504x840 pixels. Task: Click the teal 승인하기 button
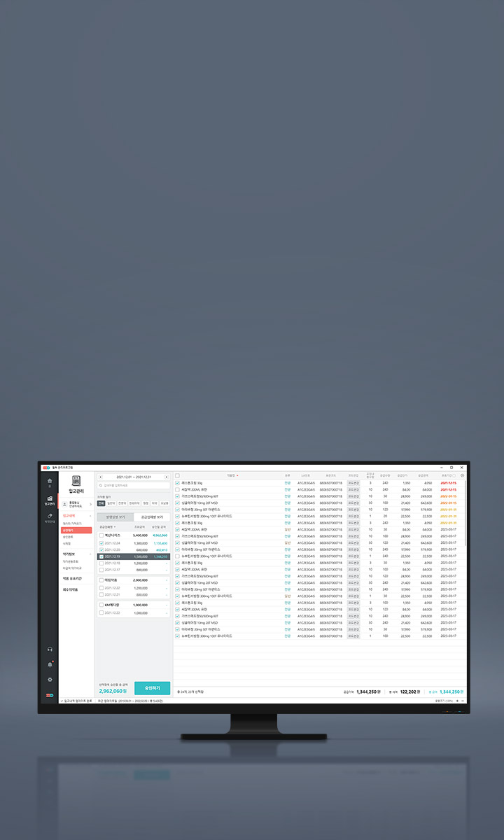[152, 688]
